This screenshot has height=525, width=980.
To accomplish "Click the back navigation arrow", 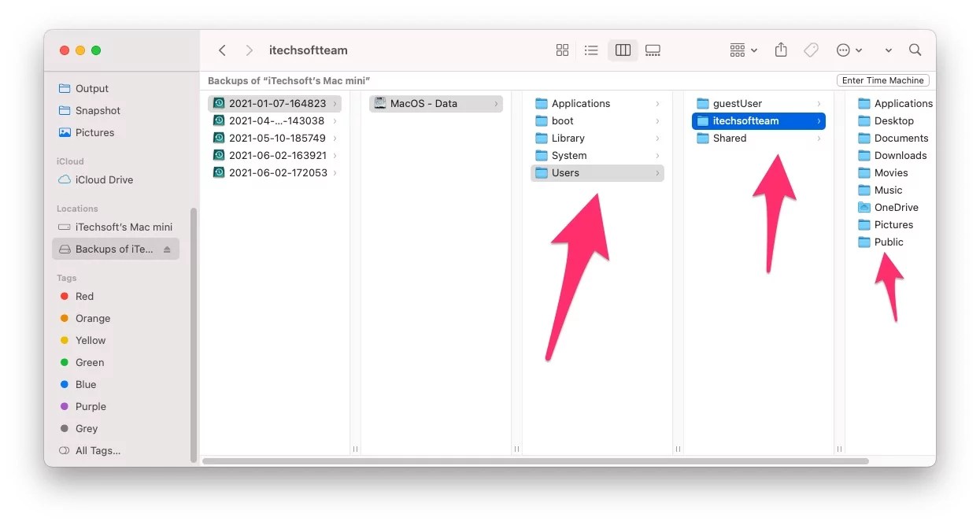I will [x=223, y=50].
